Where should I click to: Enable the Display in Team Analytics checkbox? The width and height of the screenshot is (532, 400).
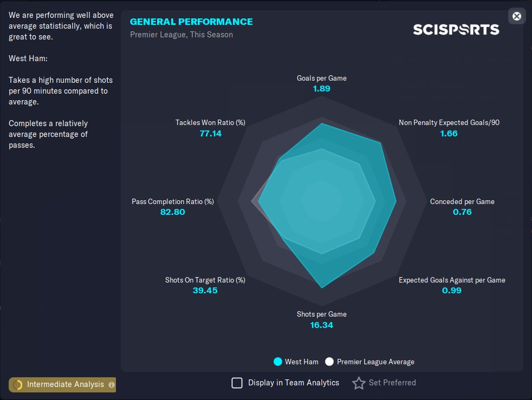237,383
